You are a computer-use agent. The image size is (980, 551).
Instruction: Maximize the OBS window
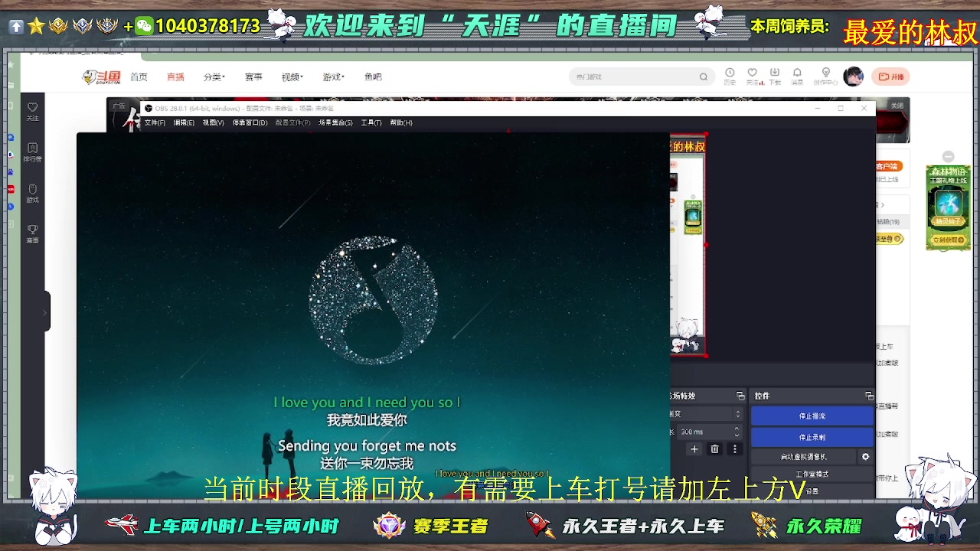point(841,109)
